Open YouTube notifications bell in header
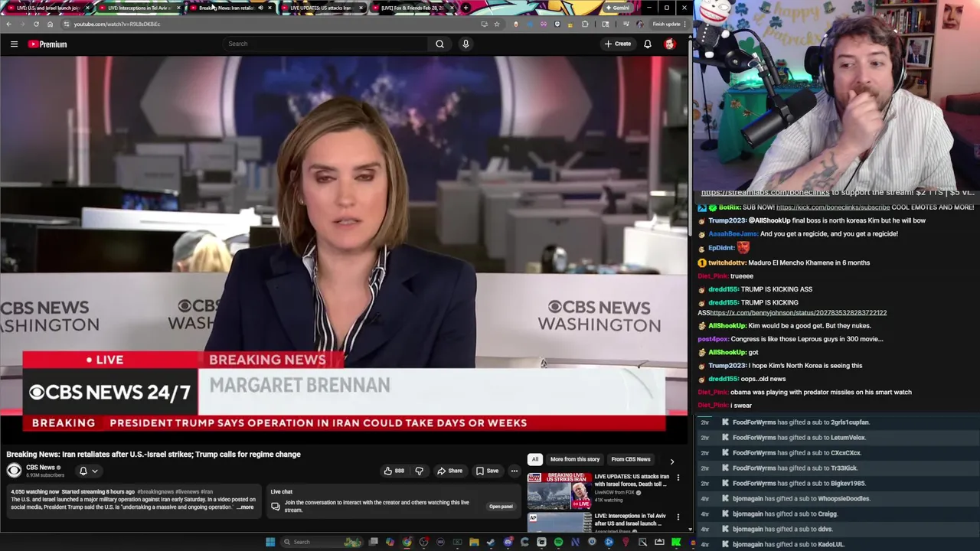 tap(648, 44)
